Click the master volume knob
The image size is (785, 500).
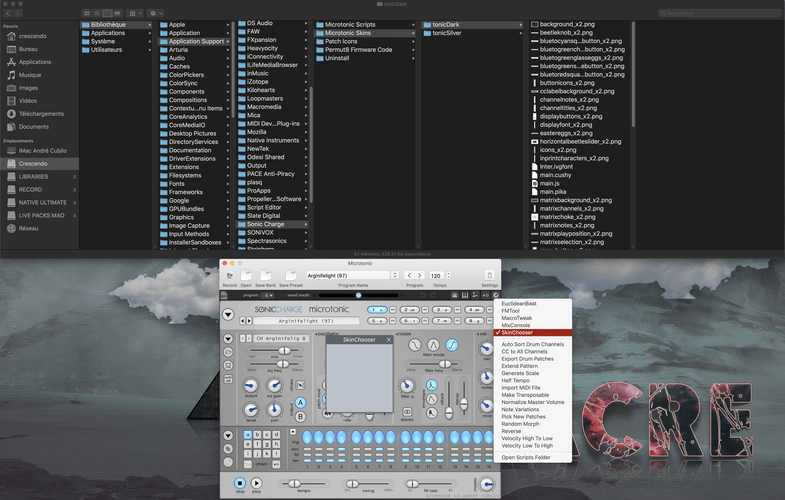(486, 483)
